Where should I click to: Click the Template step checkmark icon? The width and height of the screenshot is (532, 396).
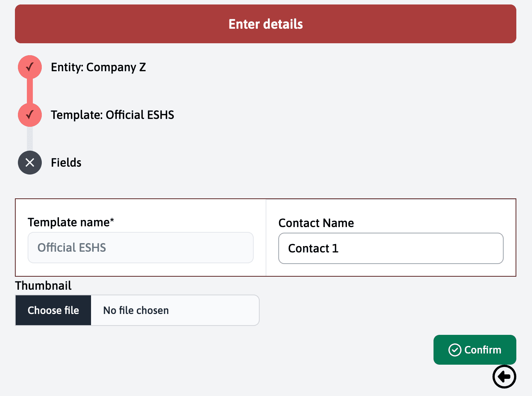coord(30,115)
